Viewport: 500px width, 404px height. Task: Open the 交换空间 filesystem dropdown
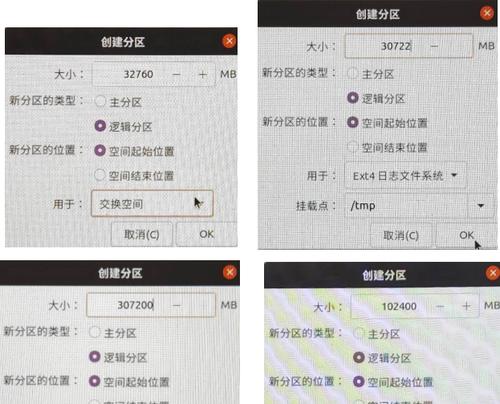click(152, 204)
